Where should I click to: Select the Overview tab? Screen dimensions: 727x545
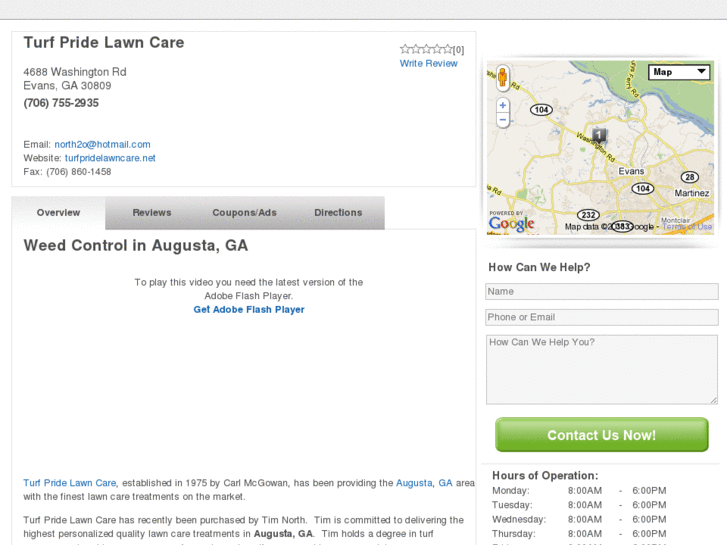click(58, 212)
